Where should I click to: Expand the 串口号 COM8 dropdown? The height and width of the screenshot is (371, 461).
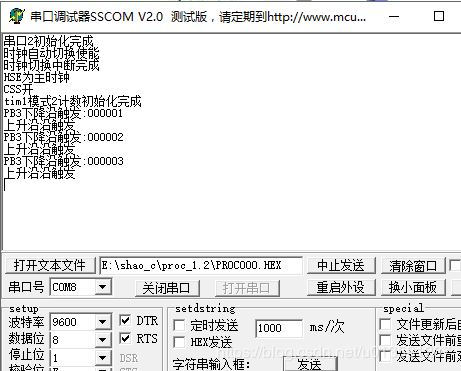[103, 287]
